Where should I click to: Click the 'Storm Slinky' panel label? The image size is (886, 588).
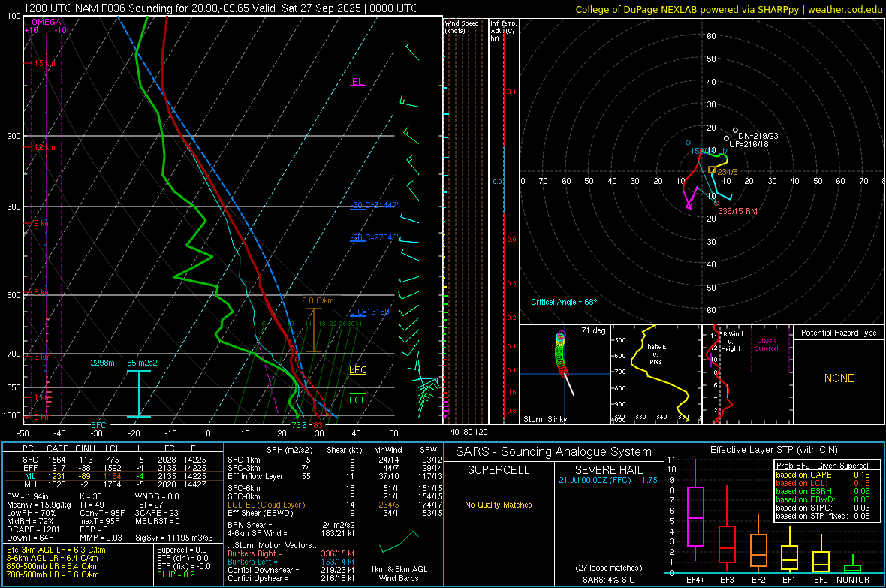(544, 419)
